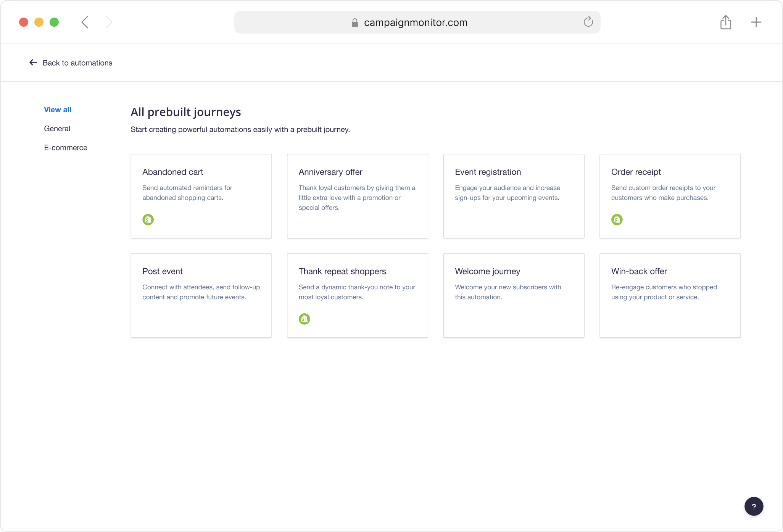Open the help question mark button

pos(754,506)
